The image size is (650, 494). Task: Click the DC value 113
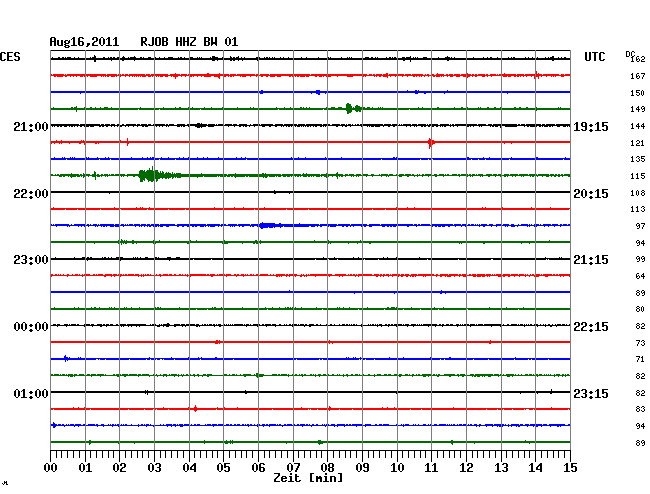tap(638, 209)
